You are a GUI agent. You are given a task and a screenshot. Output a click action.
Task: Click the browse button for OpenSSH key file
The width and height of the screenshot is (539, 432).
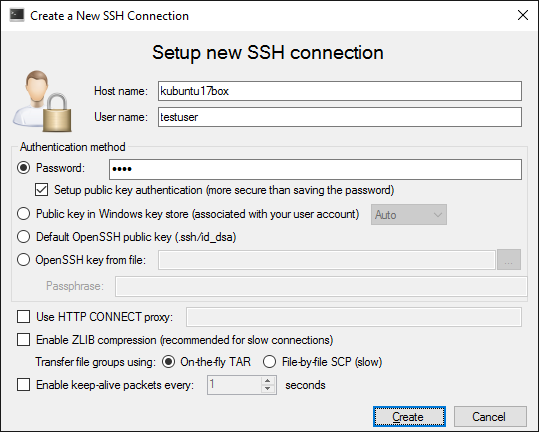[x=509, y=260]
